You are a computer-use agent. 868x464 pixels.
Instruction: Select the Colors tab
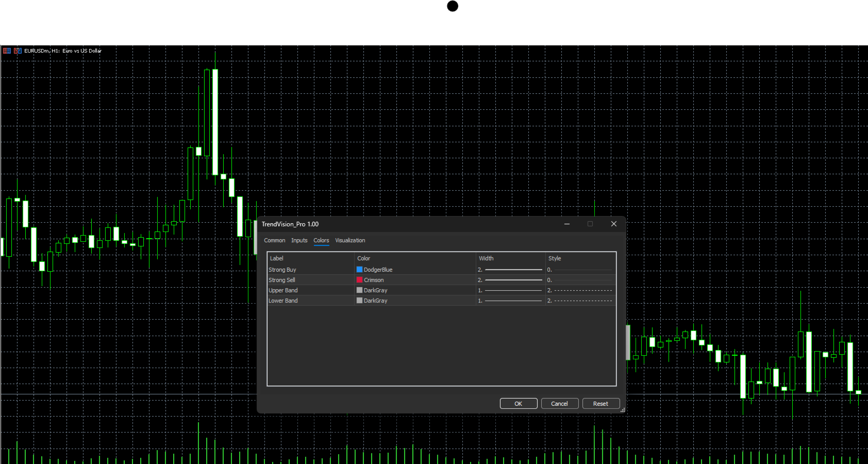tap(321, 240)
